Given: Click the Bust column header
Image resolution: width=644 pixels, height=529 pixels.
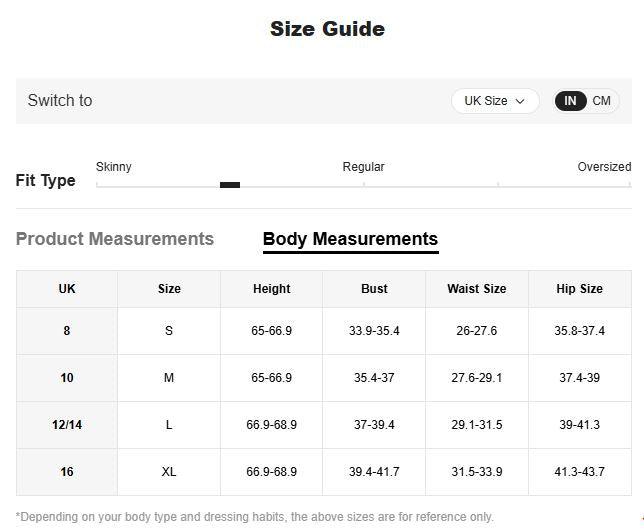Looking at the screenshot, I should pyautogui.click(x=374, y=289).
